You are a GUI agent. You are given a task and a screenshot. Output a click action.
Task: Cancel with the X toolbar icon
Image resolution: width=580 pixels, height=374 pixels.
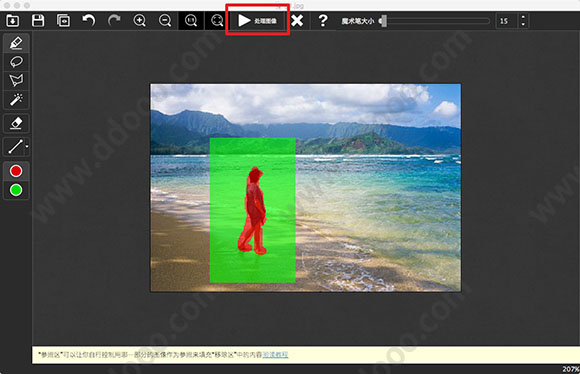tap(297, 21)
